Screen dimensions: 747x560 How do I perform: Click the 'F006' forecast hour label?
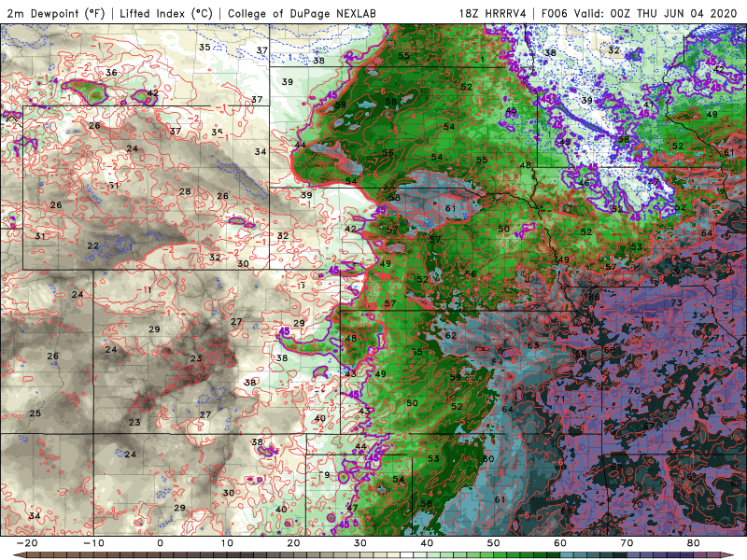pos(554,13)
